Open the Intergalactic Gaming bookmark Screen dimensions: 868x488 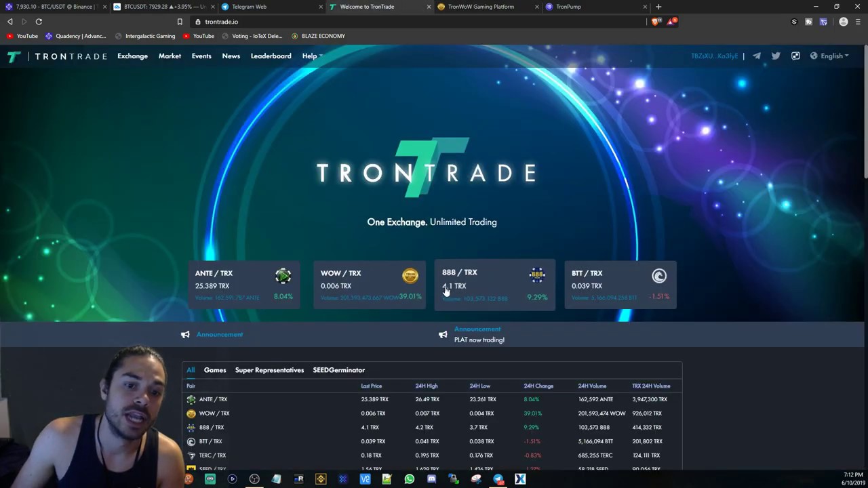coord(145,36)
